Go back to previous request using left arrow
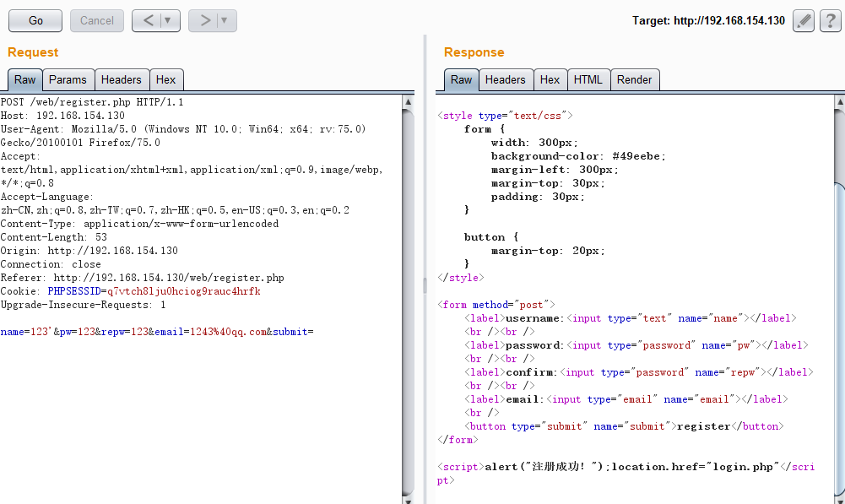Screen dimensions: 845x504 [x=148, y=20]
